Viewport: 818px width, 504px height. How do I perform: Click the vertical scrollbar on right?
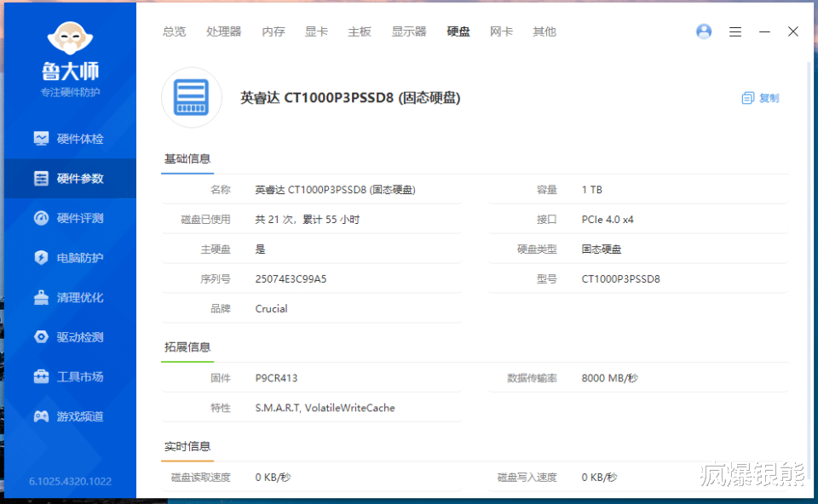(809, 271)
